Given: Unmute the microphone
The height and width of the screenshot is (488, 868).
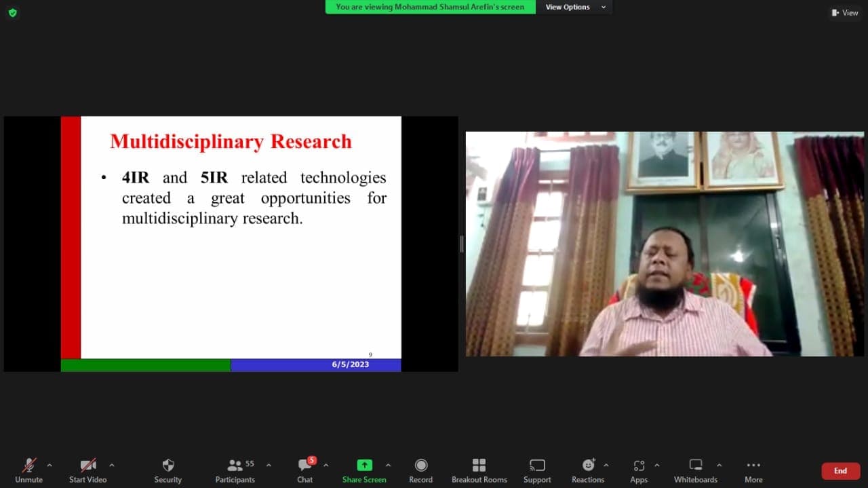Looking at the screenshot, I should point(28,470).
